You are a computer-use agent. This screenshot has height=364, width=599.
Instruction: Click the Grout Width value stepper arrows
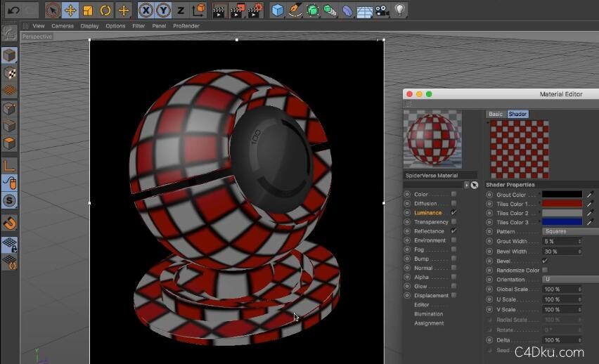point(580,242)
